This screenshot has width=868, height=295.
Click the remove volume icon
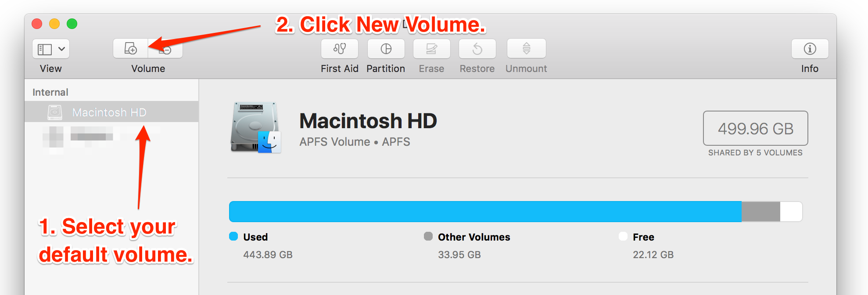click(165, 48)
